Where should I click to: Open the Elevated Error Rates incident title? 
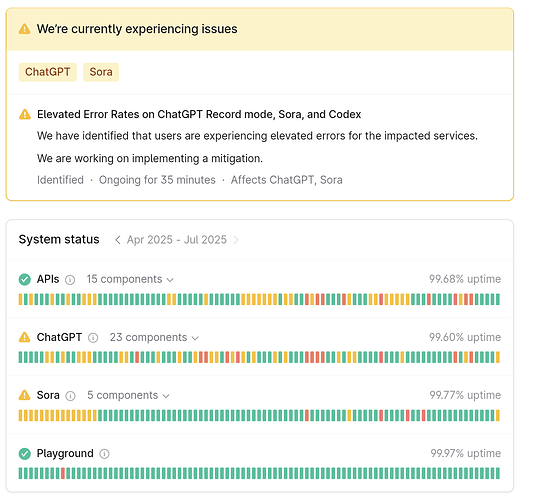199,114
